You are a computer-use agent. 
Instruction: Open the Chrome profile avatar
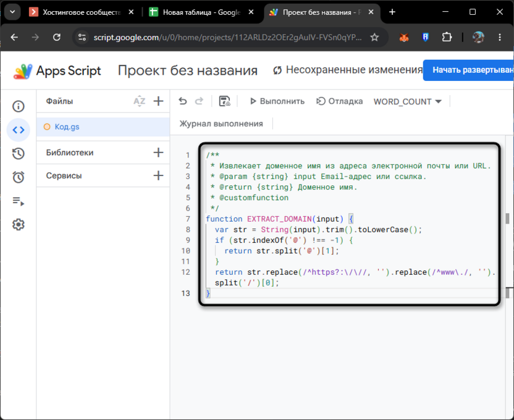pyautogui.click(x=478, y=37)
